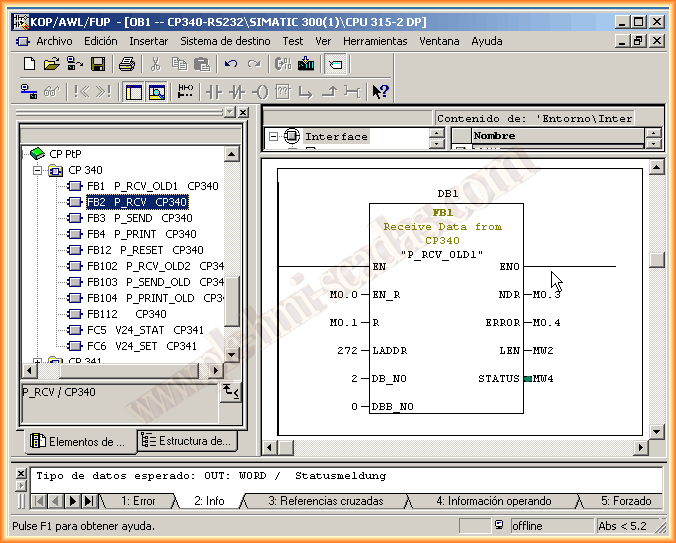Click the Print toolbar icon

coord(126,64)
